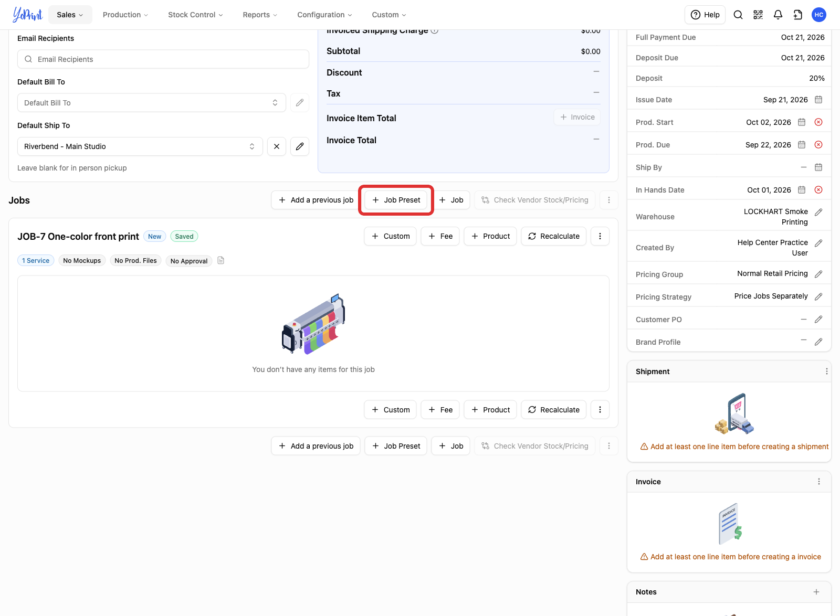Image resolution: width=840 pixels, height=616 pixels.
Task: Add a note with the plus icon
Action: coord(816,592)
